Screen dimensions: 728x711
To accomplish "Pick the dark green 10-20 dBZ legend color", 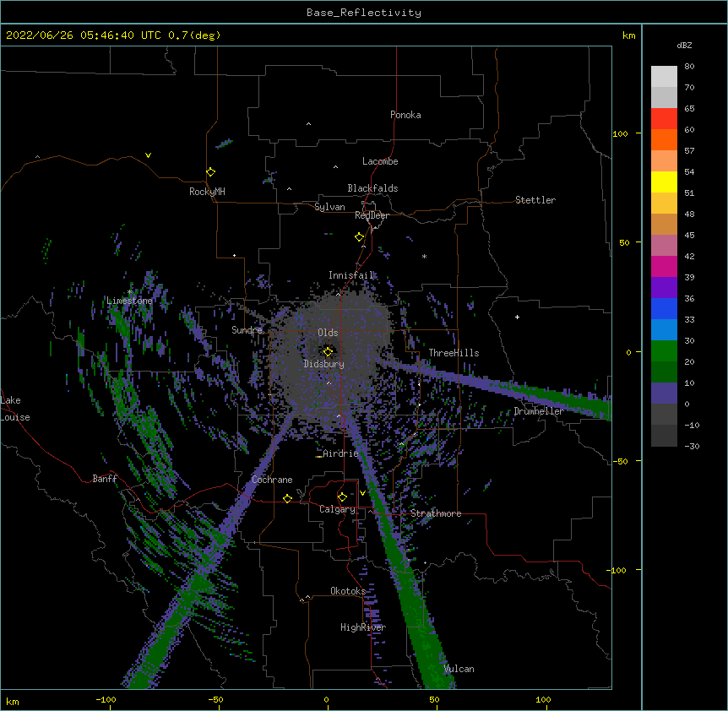I will (664, 372).
